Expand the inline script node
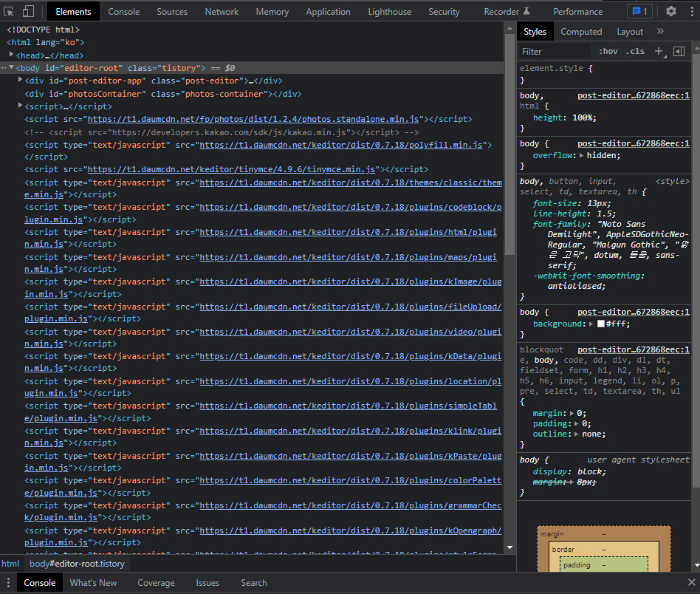Screen dimensions: 700x594 (x=20, y=106)
